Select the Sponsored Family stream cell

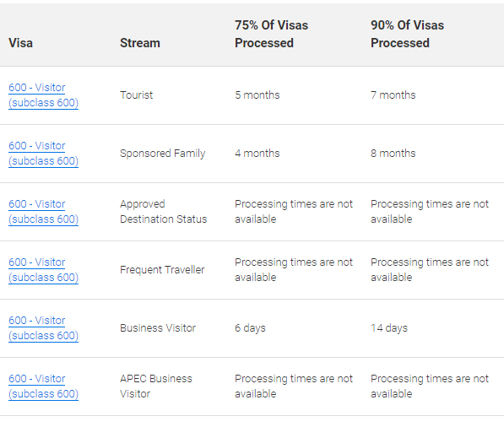(162, 154)
